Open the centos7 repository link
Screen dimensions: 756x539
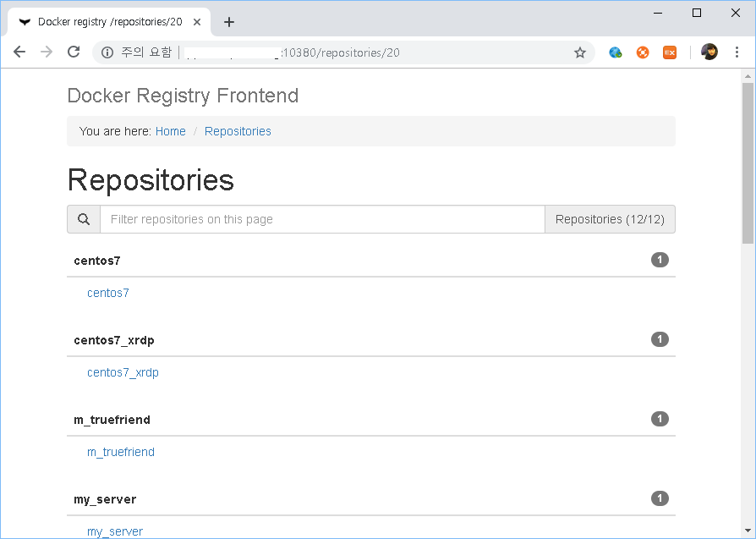tap(108, 293)
